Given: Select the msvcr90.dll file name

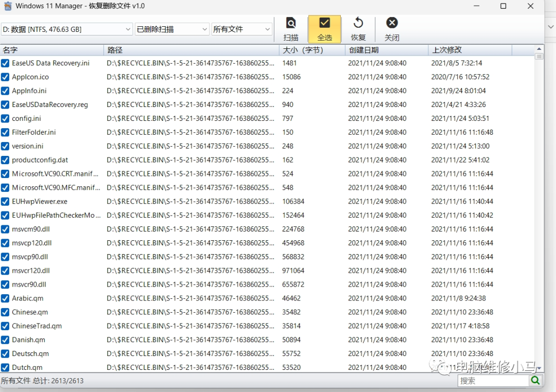Looking at the screenshot, I should point(29,284).
